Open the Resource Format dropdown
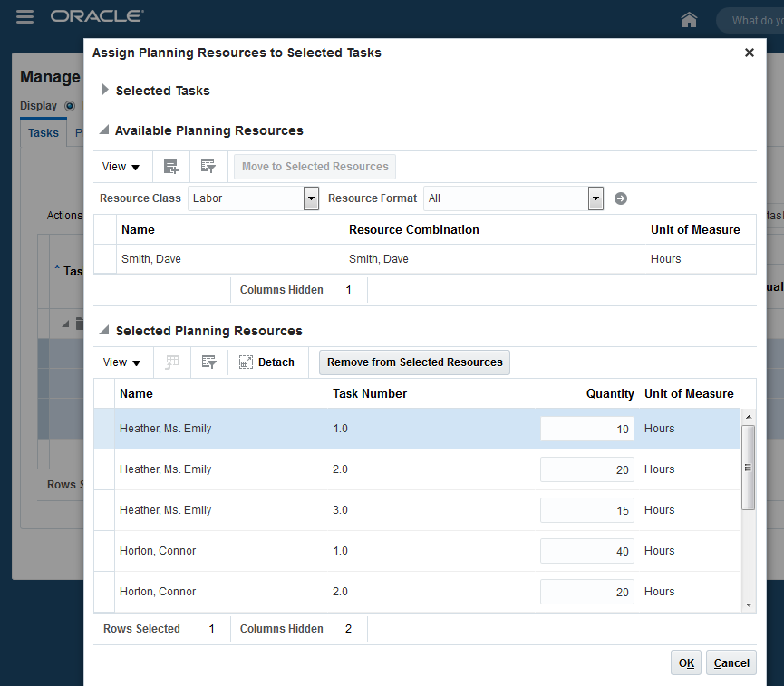784x686 pixels. tap(595, 198)
